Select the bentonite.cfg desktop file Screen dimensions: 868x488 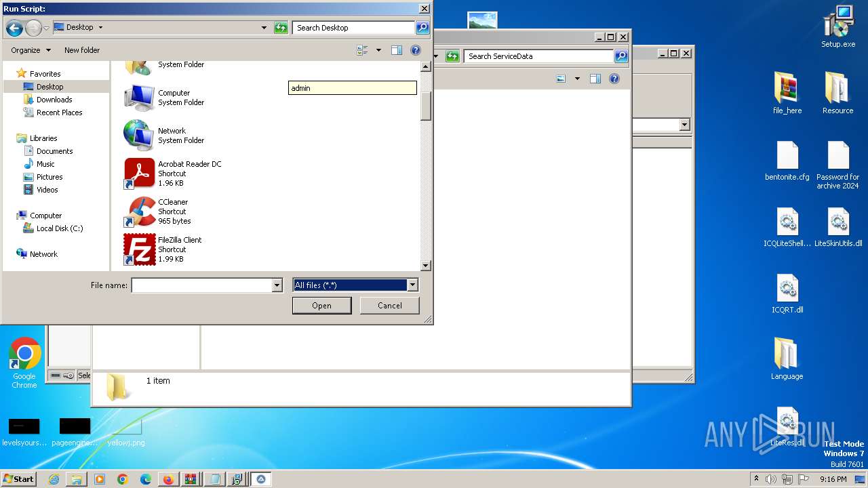coord(787,161)
